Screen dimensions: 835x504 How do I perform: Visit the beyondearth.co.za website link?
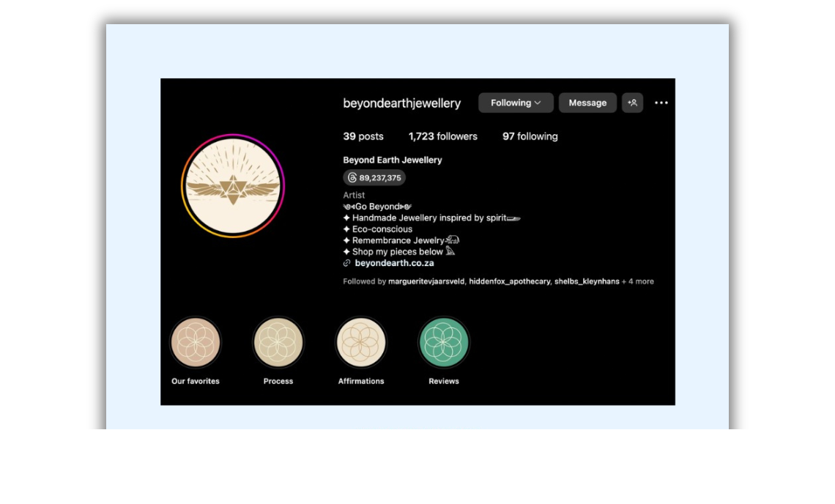click(394, 264)
